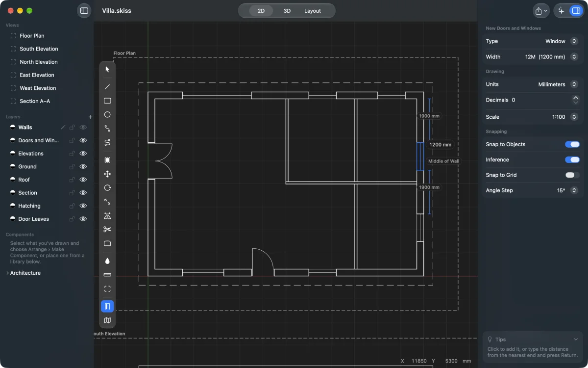Hide the Section layer
The height and width of the screenshot is (368, 588).
(x=83, y=193)
